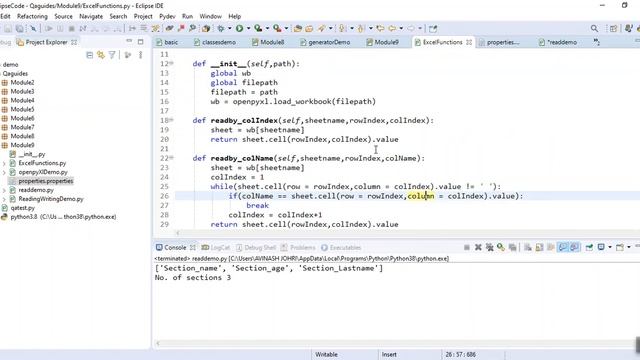This screenshot has width=640, height=360.
Task: Switch to the classesdemo editor tab
Action: click(215, 42)
